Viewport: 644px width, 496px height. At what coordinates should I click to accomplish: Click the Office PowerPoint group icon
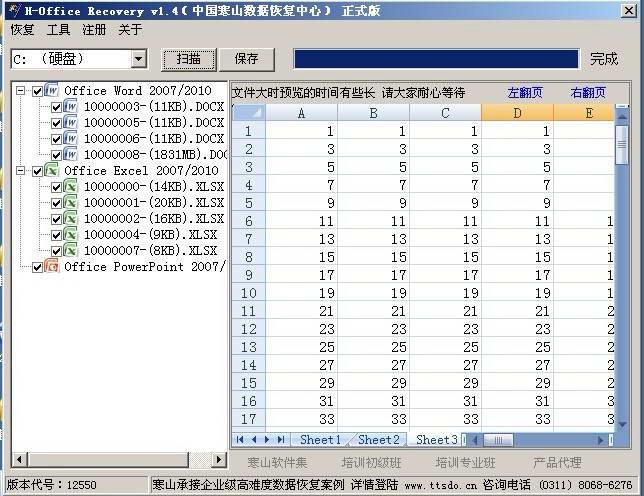coord(51,266)
